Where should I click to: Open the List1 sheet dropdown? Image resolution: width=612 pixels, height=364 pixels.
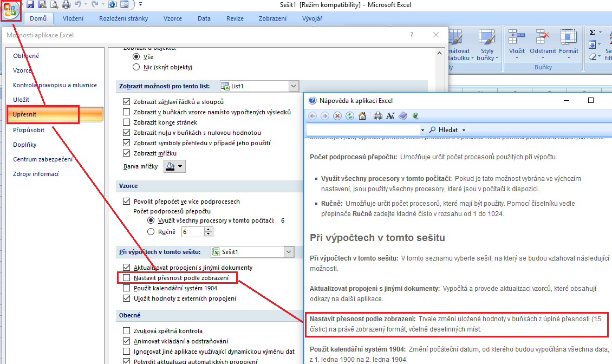(x=294, y=86)
